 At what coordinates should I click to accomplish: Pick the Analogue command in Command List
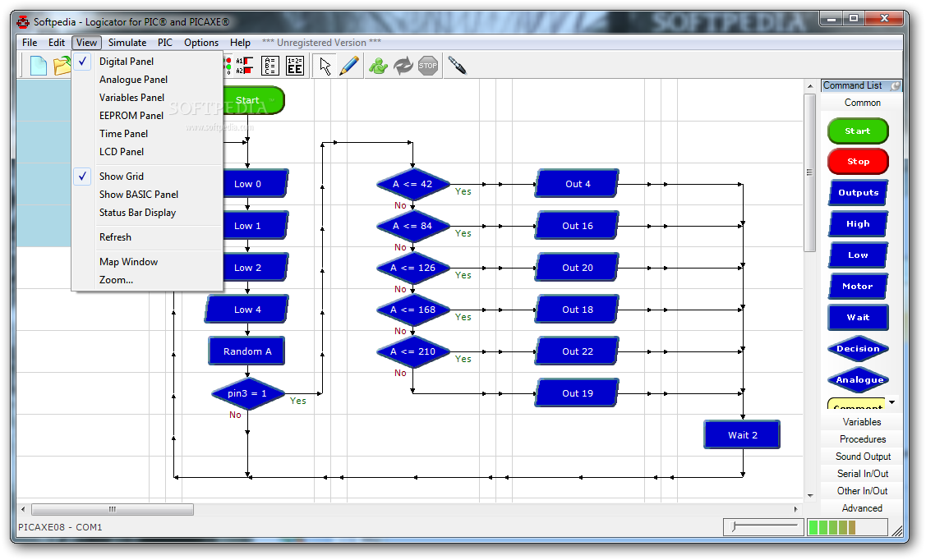pos(858,380)
